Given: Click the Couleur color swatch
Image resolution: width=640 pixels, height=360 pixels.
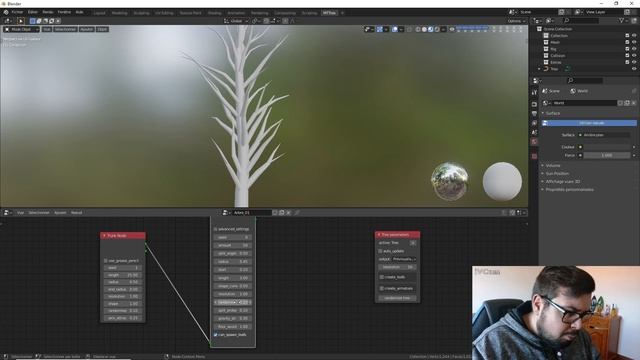Looking at the screenshot, I should (607, 147).
